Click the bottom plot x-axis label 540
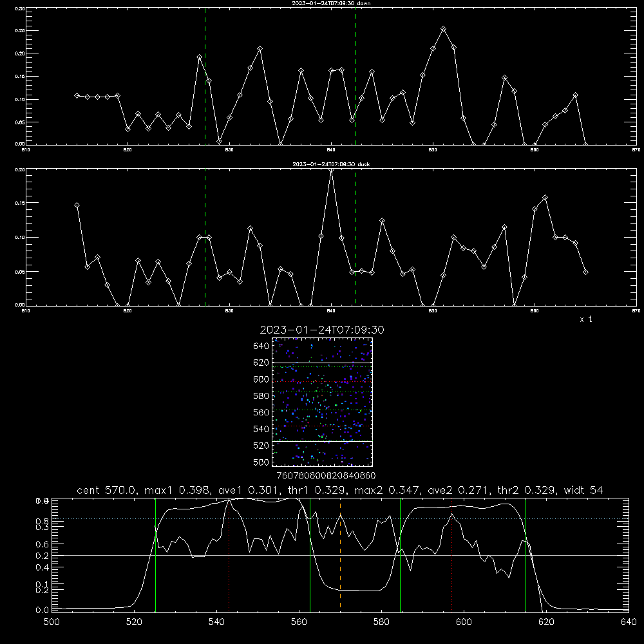This screenshot has height=644, width=644. pyautogui.click(x=216, y=622)
